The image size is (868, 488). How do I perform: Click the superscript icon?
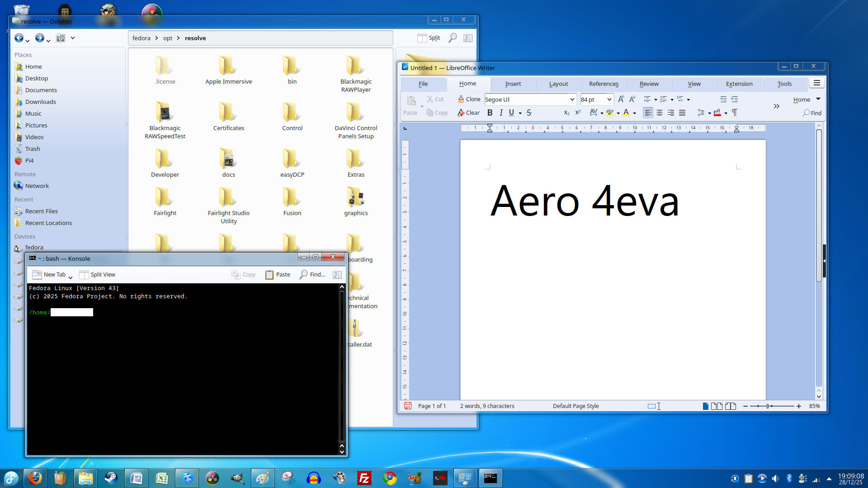578,113
